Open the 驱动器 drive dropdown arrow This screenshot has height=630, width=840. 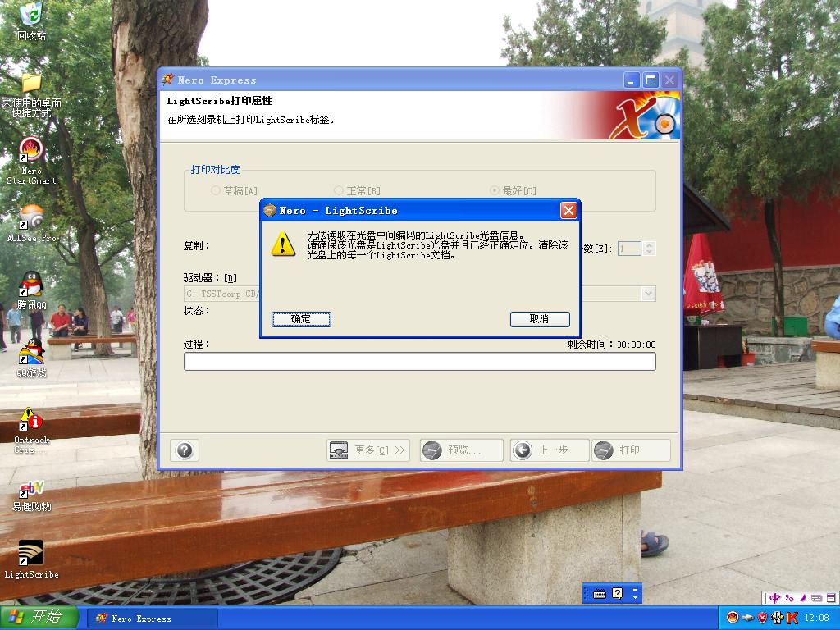(x=648, y=294)
